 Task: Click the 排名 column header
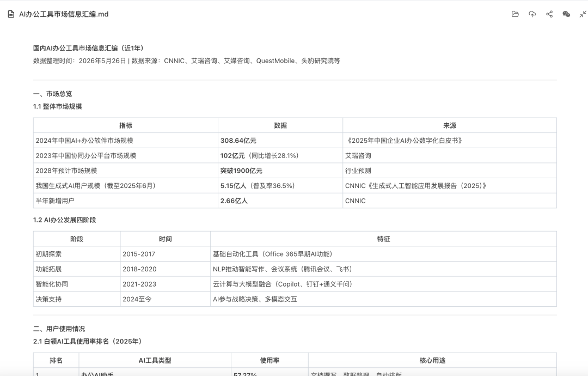coord(56,361)
